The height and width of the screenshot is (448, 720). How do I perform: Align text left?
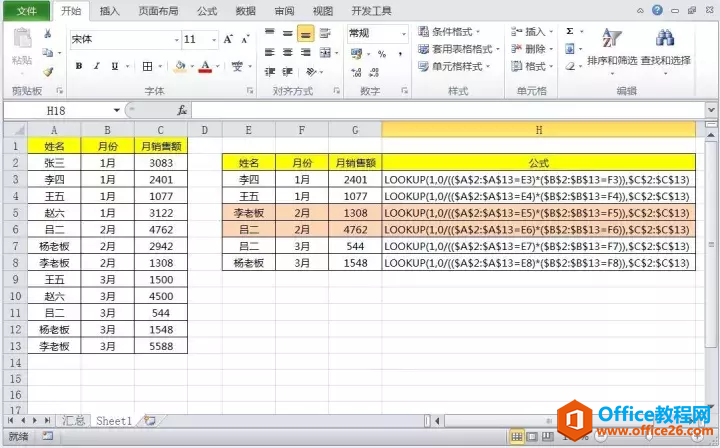pyautogui.click(x=270, y=52)
